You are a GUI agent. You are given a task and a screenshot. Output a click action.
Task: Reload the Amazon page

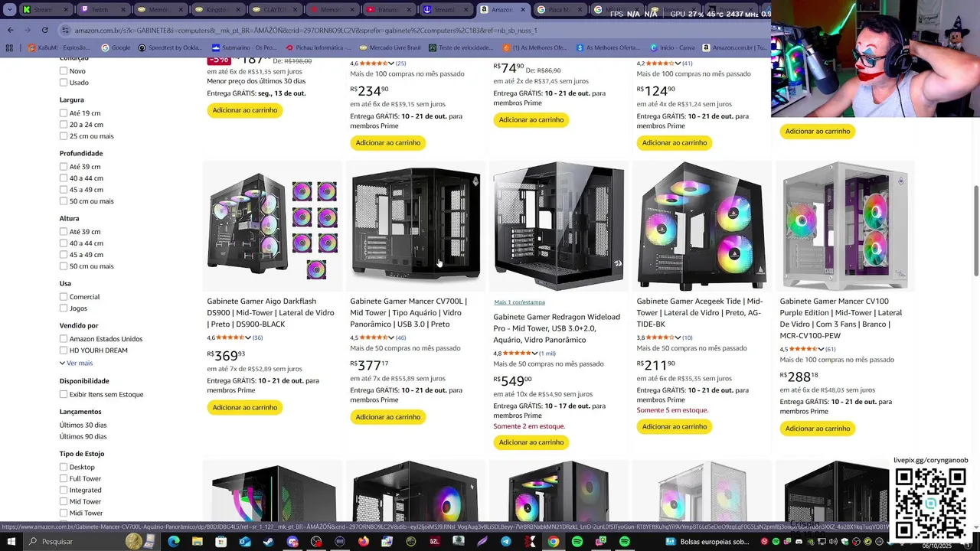[44, 30]
